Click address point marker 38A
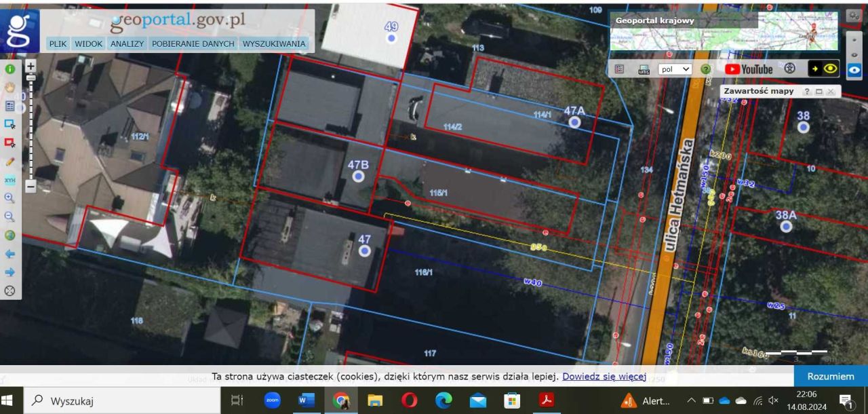868x414 pixels. coord(786,227)
